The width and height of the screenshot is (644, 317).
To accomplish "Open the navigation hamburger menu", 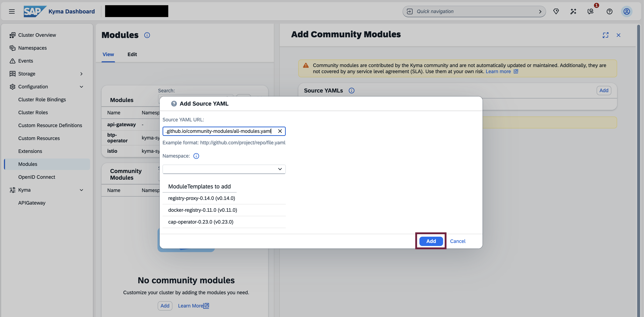I will click(12, 11).
